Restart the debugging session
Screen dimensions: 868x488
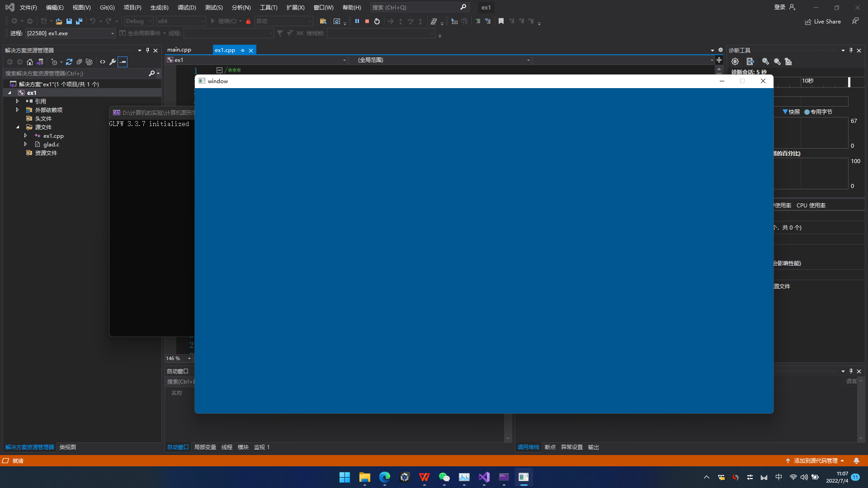[377, 21]
